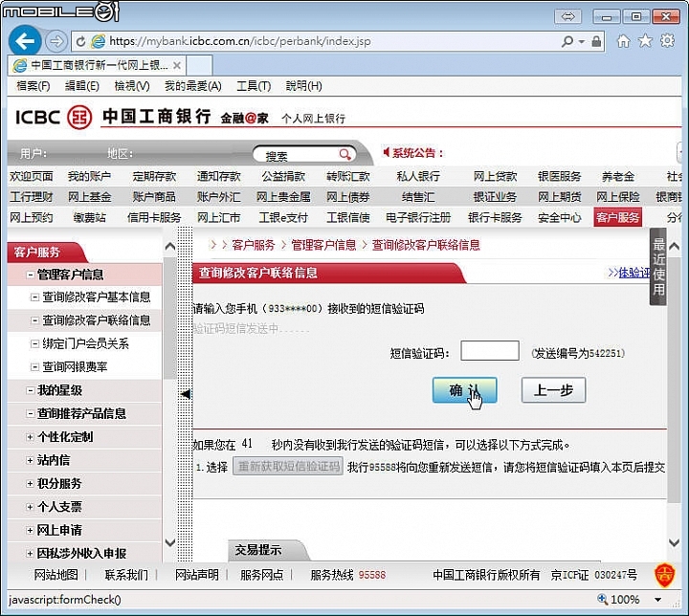Click the main content scroll down arrow
Screen dimensions: 689x616
674,542
